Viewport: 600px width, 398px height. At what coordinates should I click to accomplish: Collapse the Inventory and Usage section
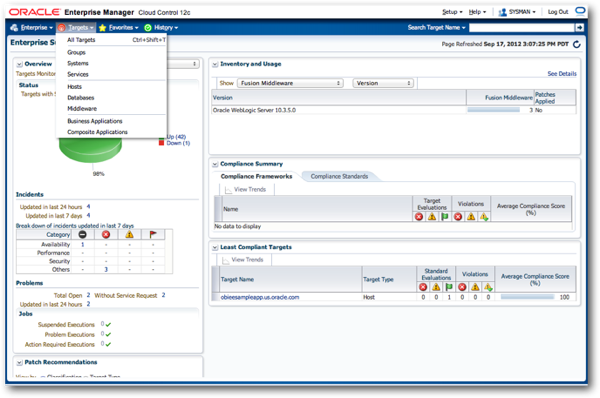click(215, 64)
